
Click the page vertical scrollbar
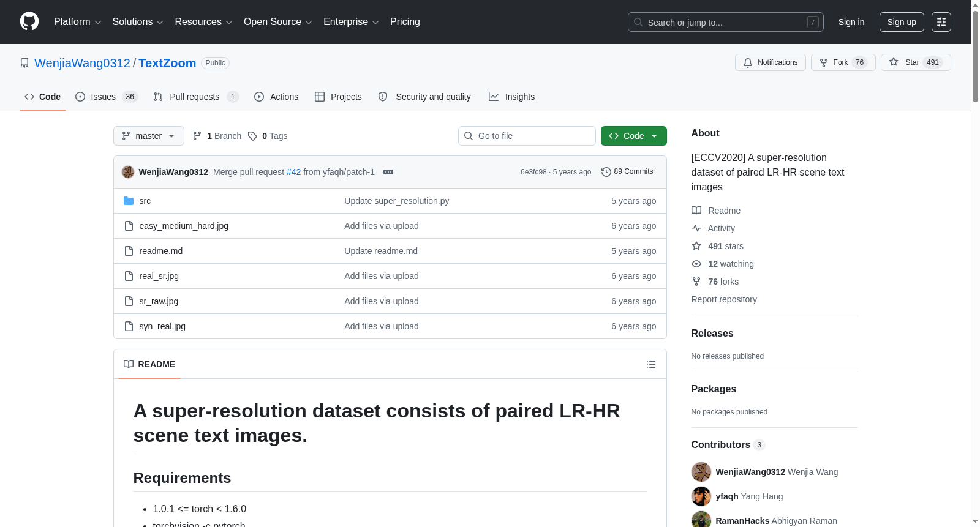pos(975,55)
